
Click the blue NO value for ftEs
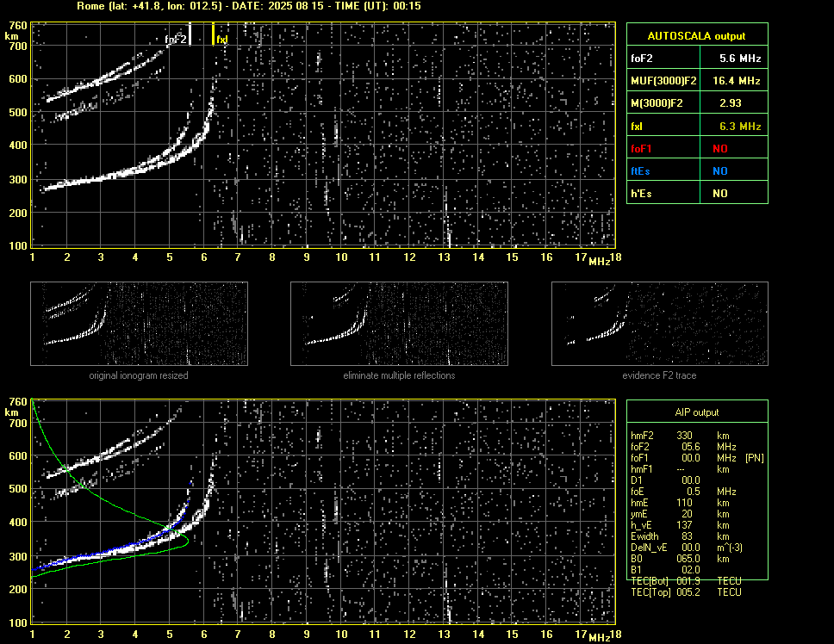(x=720, y=171)
